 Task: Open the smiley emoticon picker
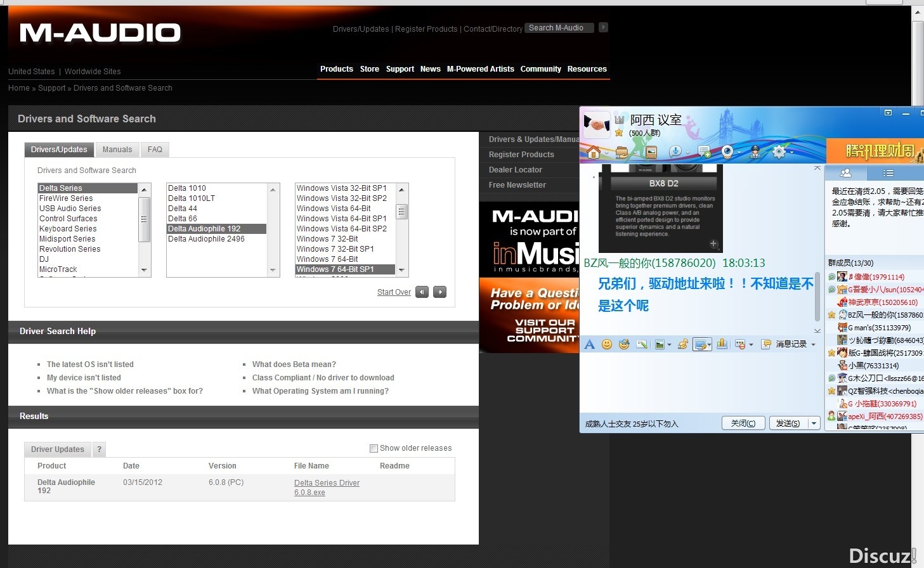[607, 344]
